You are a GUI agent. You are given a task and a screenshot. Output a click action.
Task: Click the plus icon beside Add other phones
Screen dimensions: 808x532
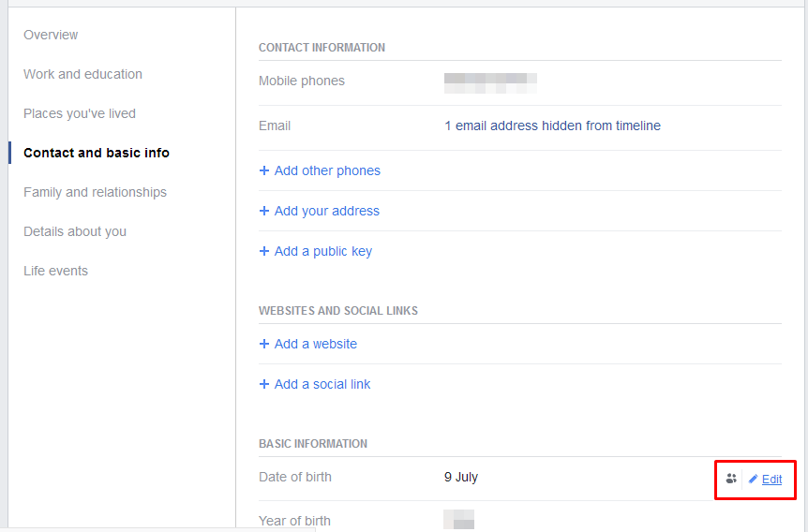(x=264, y=170)
